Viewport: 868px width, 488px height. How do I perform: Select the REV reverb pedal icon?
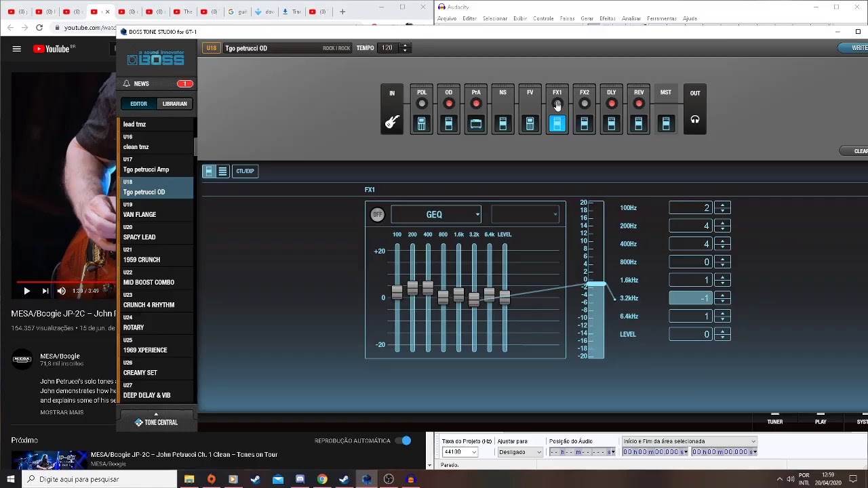(x=638, y=123)
